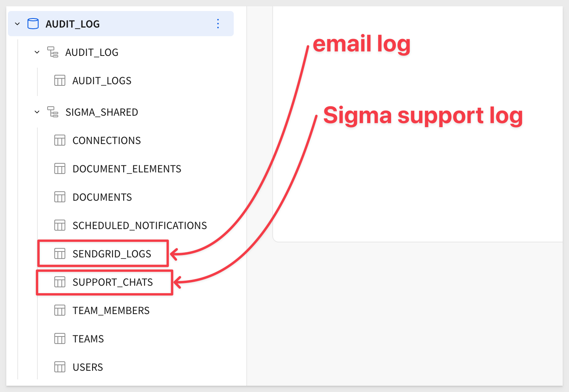
Task: Open the SUPPORT_CHATS table
Action: click(x=113, y=282)
